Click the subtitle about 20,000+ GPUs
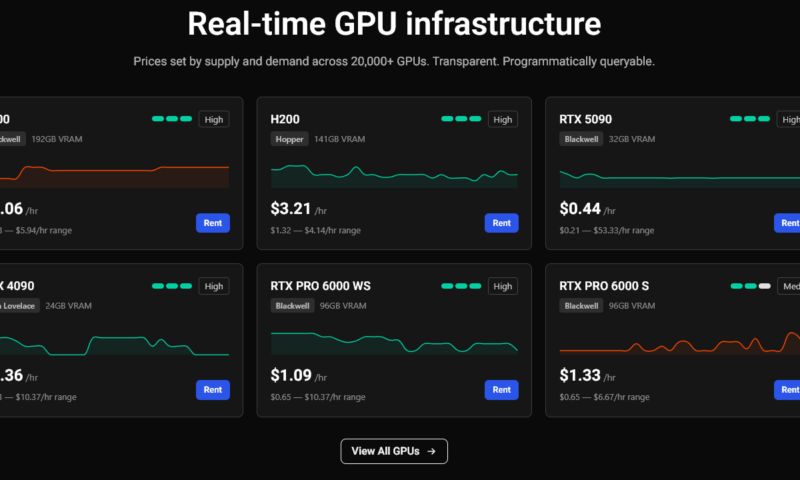Viewport: 800px width, 480px height. pos(394,62)
